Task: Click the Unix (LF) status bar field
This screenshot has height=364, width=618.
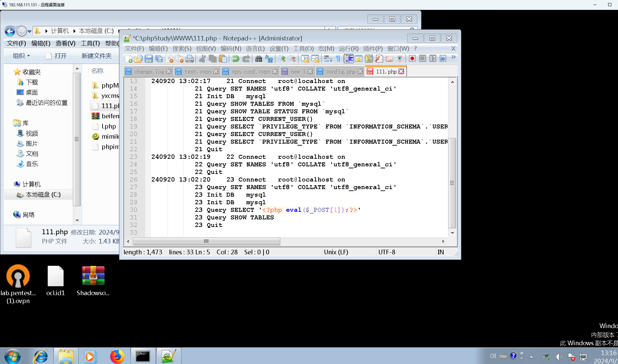Action: point(349,252)
